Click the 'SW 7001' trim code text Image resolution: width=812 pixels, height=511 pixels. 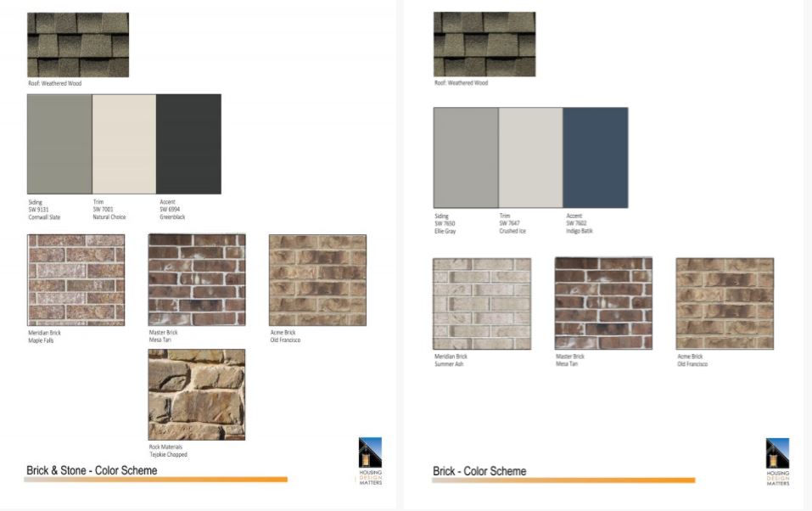103,210
